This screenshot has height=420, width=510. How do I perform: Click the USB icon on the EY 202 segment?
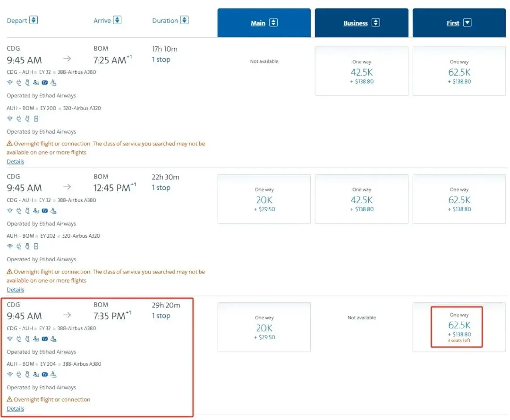coord(27,246)
